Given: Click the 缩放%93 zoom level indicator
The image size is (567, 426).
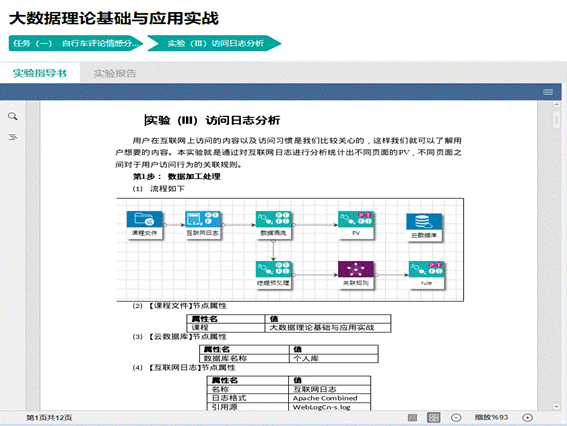Looking at the screenshot, I should click(491, 417).
